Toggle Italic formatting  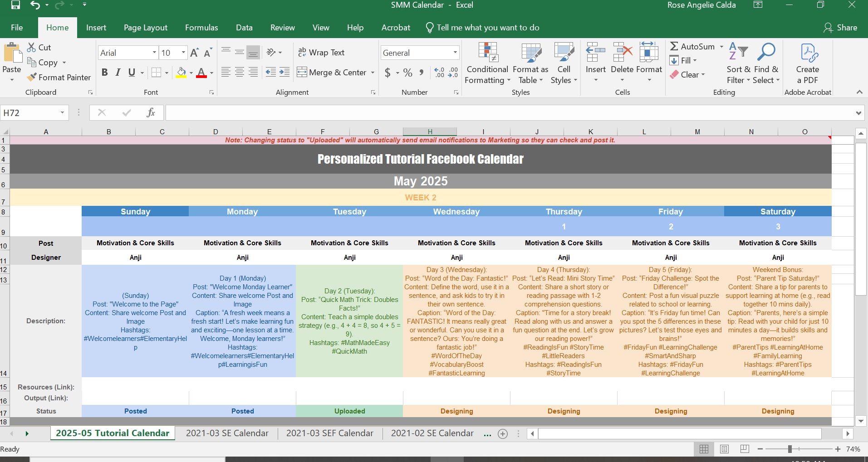tap(118, 73)
